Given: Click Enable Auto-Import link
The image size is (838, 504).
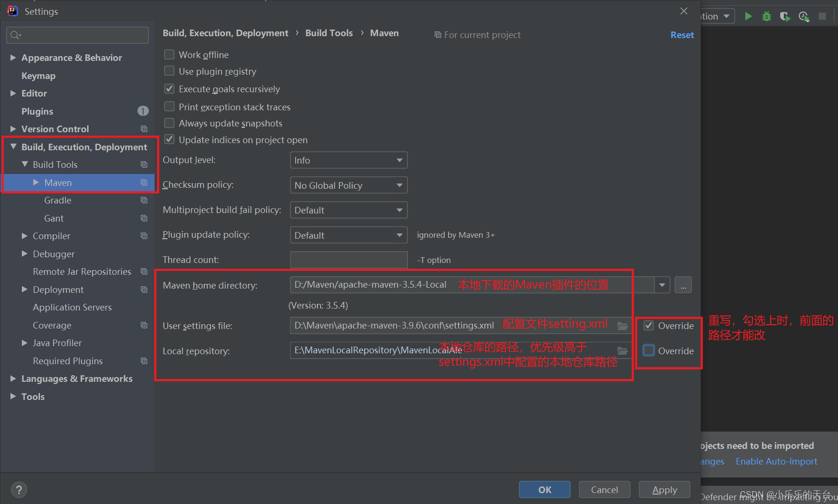Looking at the screenshot, I should [x=776, y=461].
